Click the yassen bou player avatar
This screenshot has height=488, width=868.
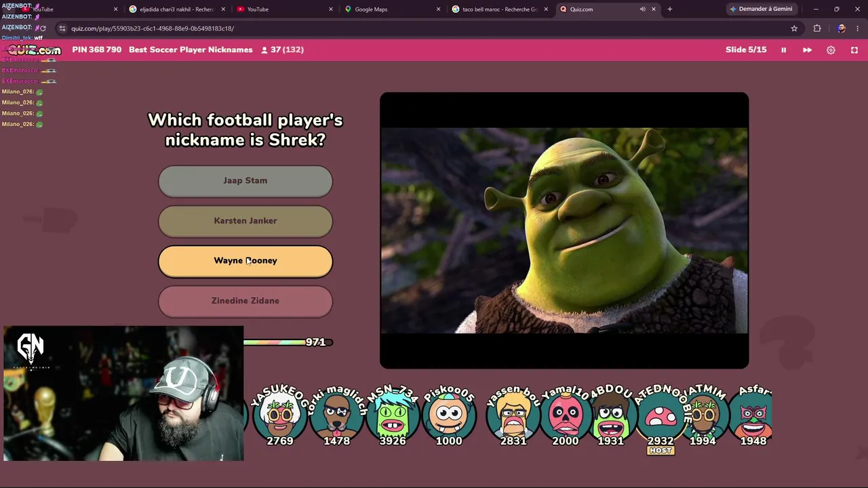(x=513, y=415)
